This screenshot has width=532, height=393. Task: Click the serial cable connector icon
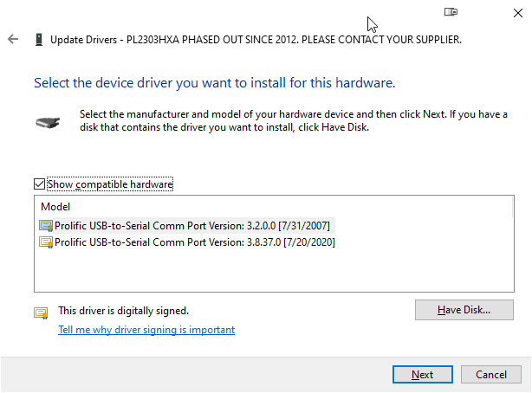[x=48, y=122]
